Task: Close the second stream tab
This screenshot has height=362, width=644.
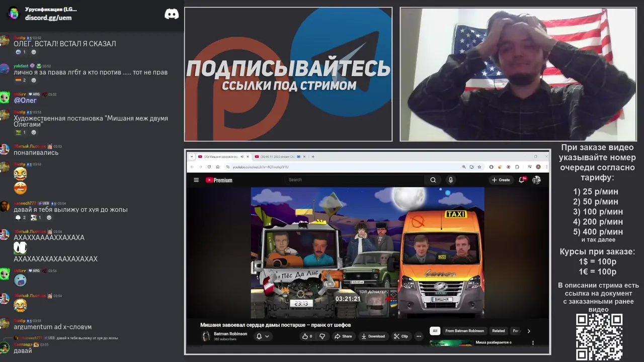Action: pos(305,156)
